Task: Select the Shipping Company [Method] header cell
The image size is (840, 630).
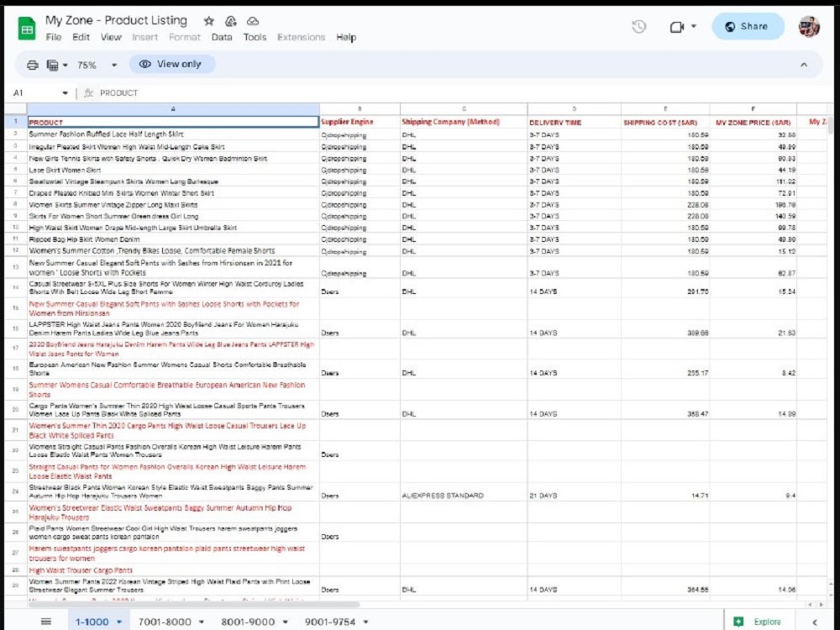Action: coord(464,122)
